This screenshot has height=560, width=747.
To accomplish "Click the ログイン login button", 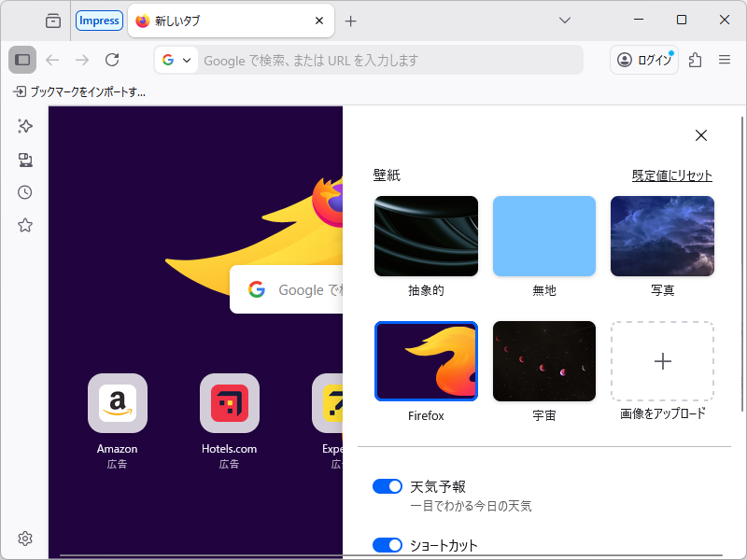I will click(643, 59).
